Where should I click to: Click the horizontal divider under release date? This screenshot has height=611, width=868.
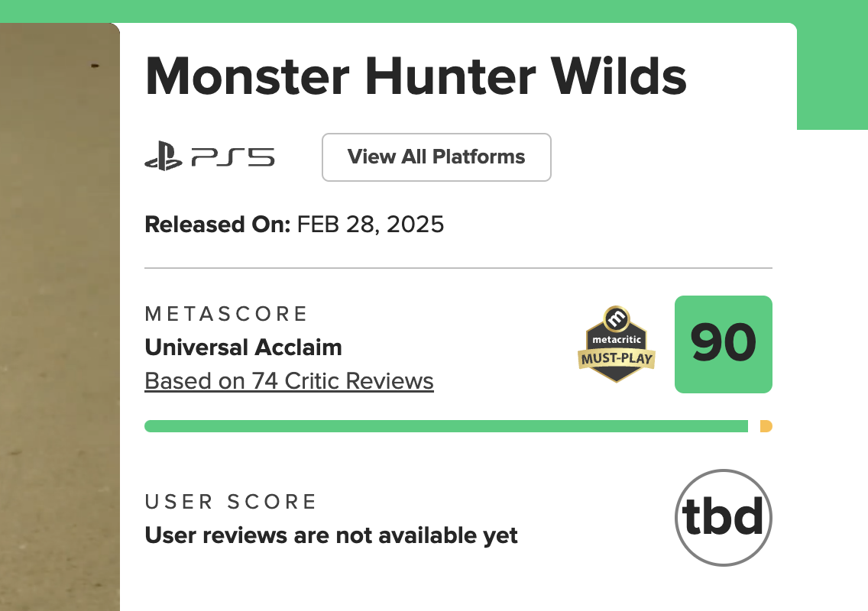point(458,268)
